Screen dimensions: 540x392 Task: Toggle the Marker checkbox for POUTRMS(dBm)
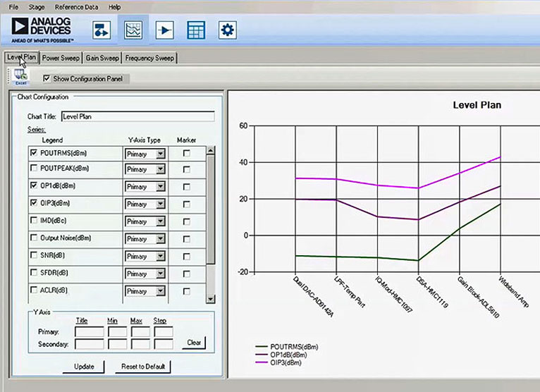click(187, 152)
